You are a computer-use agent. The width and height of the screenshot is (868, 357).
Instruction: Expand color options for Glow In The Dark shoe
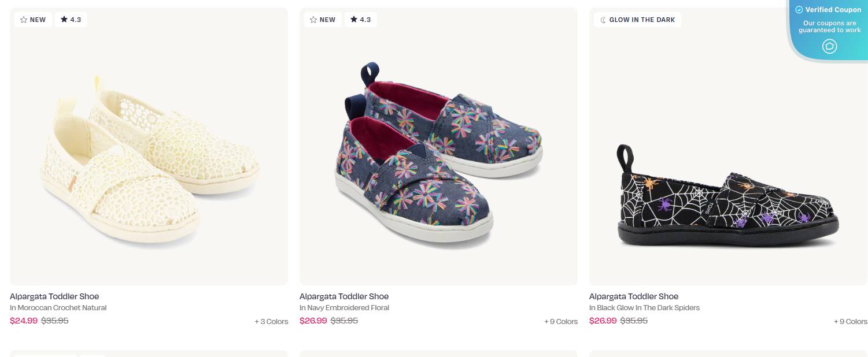click(850, 321)
